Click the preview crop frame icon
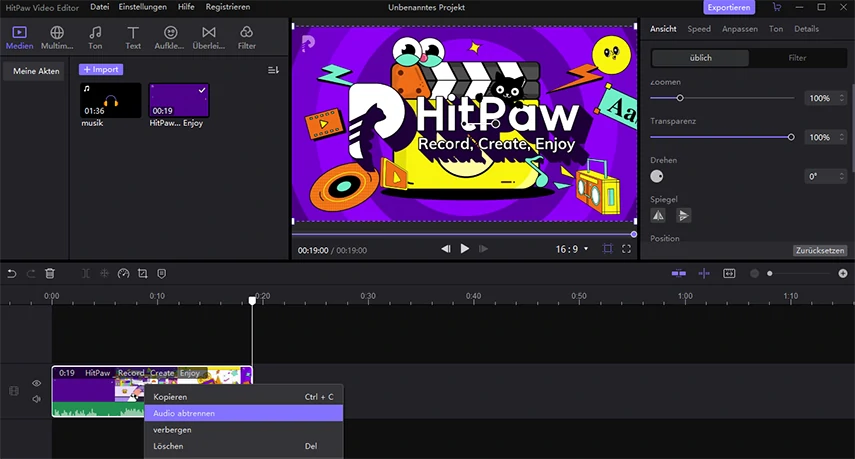Image resolution: width=855 pixels, height=459 pixels. point(607,249)
